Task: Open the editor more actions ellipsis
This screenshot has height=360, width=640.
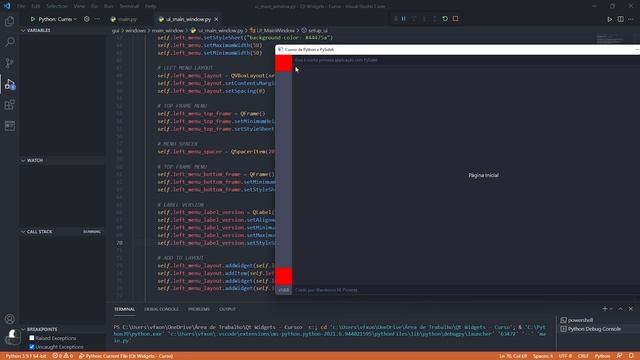Action: (631, 19)
